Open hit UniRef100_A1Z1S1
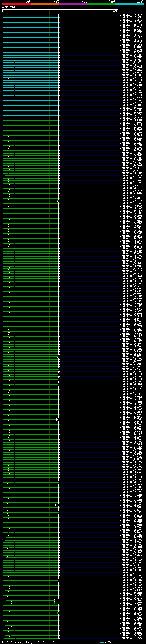The width and height of the screenshot is (146, 644). point(131,20)
